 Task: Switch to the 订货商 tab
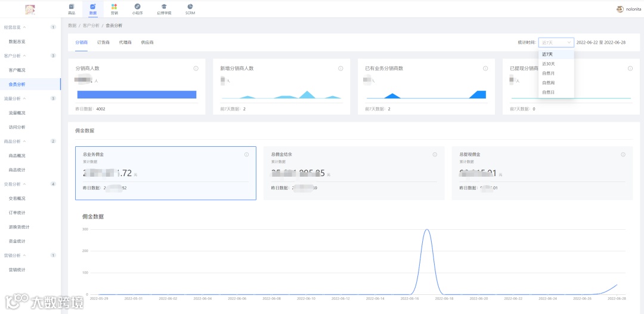point(104,42)
